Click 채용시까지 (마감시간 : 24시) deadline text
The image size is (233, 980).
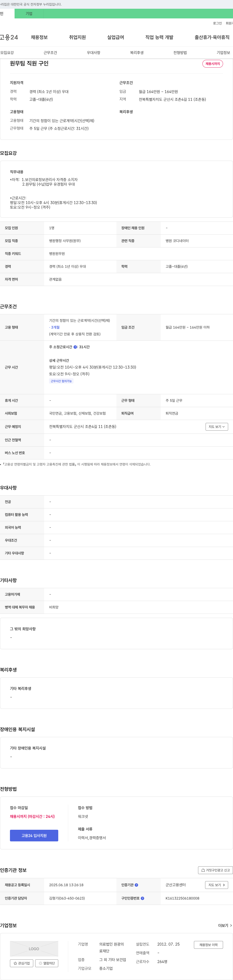32,816
